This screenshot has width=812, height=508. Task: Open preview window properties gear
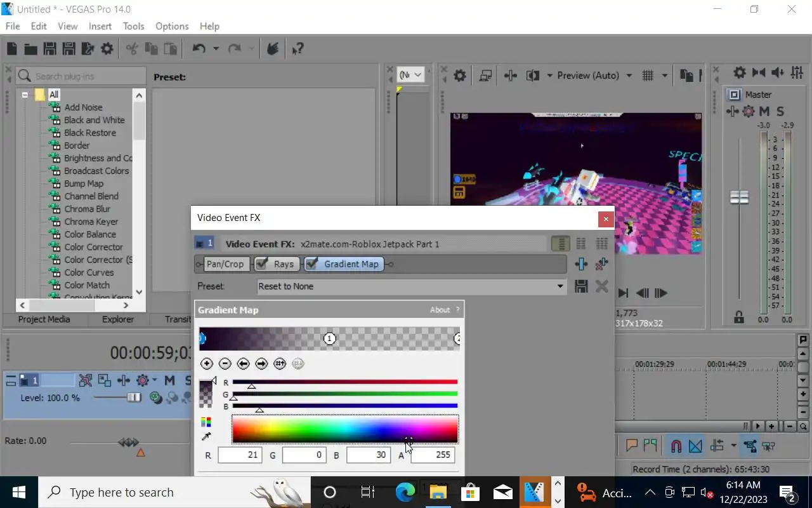460,76
